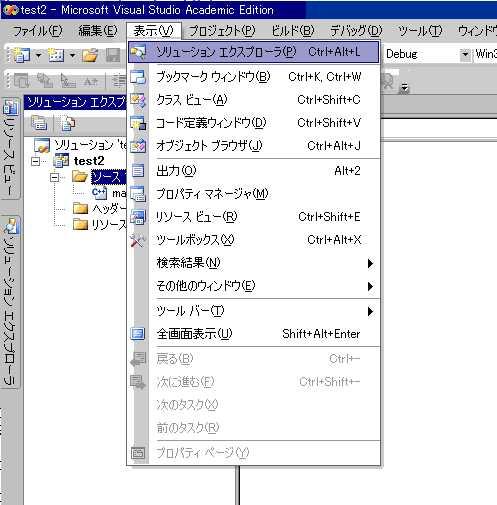This screenshot has width=497, height=505.
Task: Expand その他のウィンドウ(E) submenu arrow
Action: (370, 286)
